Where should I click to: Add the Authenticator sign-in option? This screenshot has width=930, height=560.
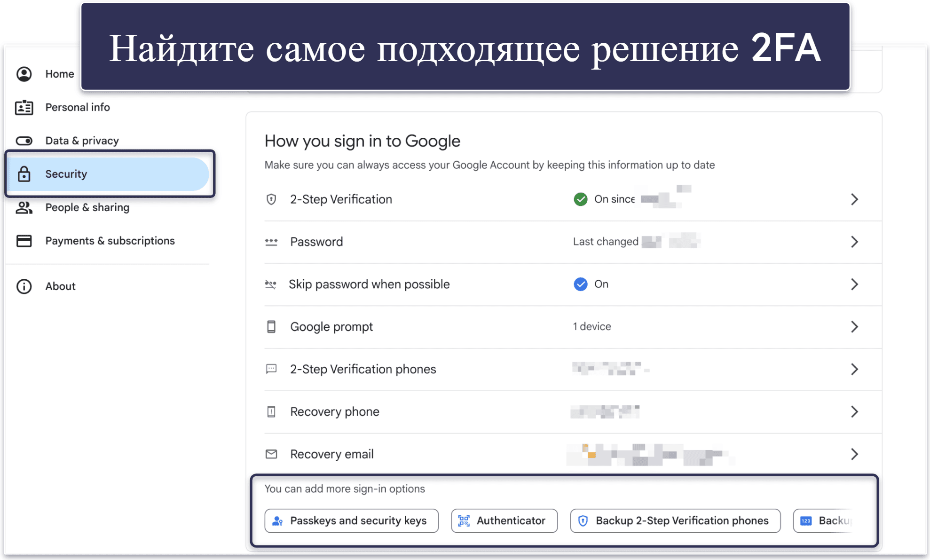tap(504, 521)
